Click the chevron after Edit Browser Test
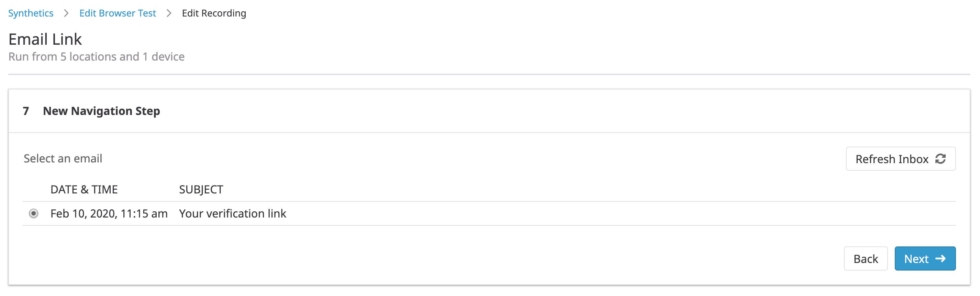This screenshot has height=296, width=980. coord(168,13)
